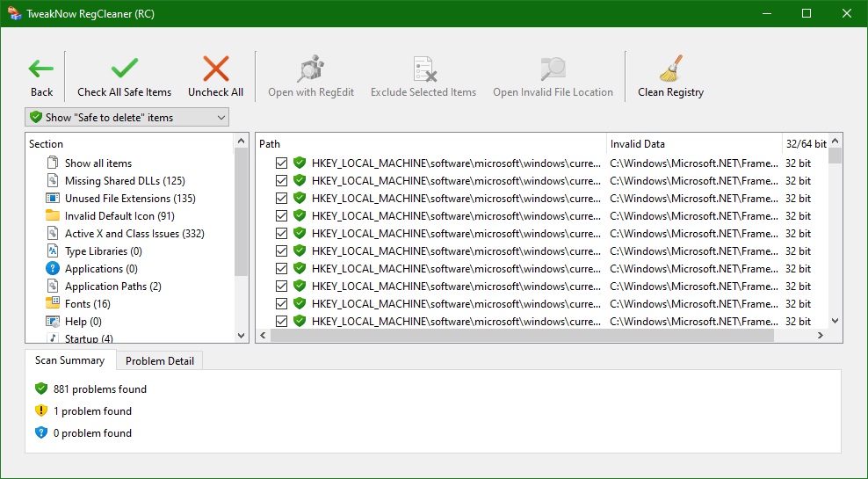Uncheck the ninth registry entry checkbox
Screen dimensions: 868x479
(281, 304)
